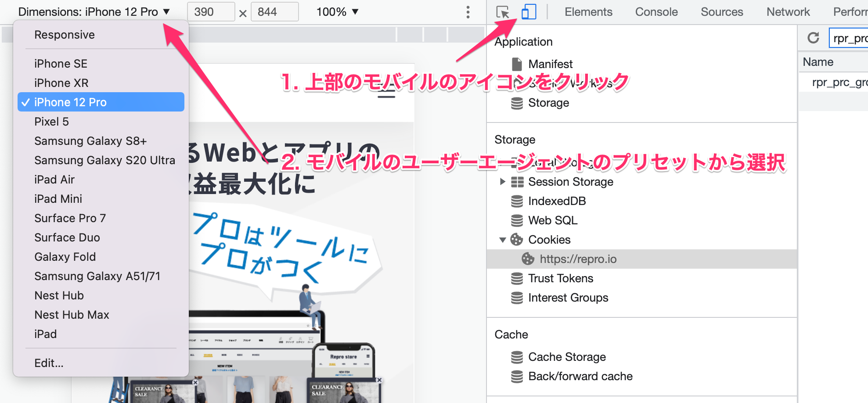Select Session Storage in the sidebar
Screen dimensions: 868x403
point(570,182)
